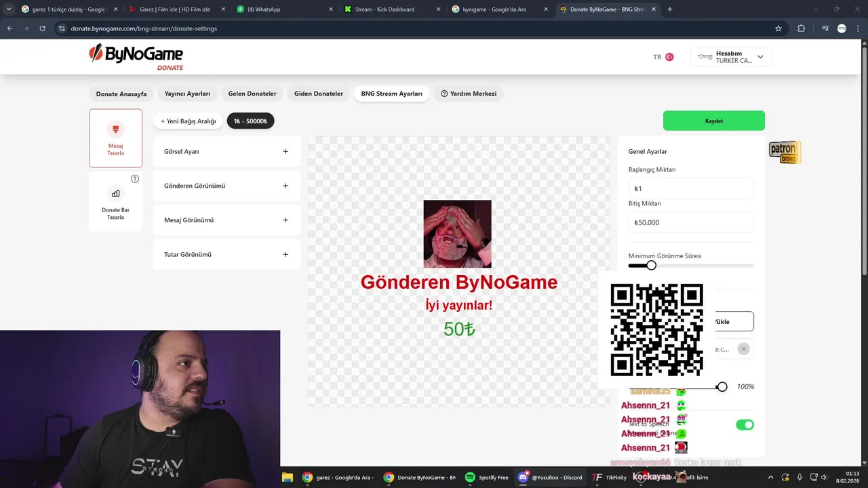The image size is (868, 488).
Task: Open TikFinity from the taskbar
Action: 608,477
